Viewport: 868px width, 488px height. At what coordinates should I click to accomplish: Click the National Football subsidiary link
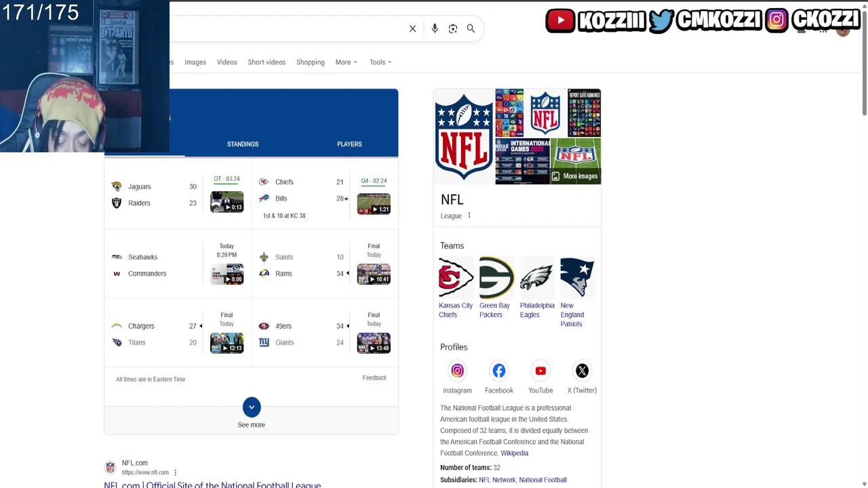[x=542, y=480]
